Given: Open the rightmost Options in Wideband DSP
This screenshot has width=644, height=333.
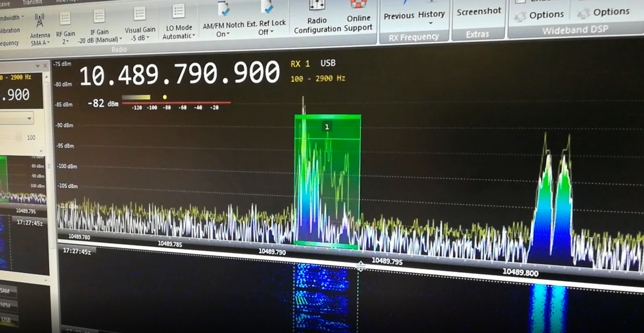Looking at the screenshot, I should pos(604,12).
